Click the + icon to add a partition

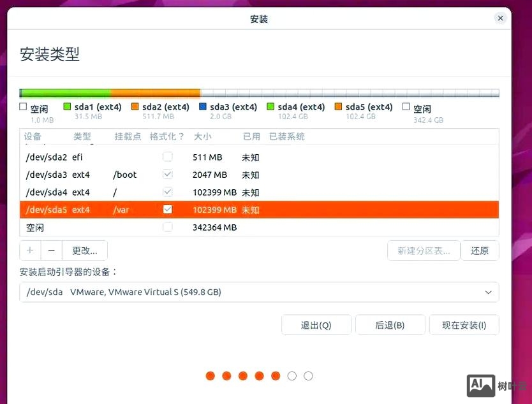30,250
